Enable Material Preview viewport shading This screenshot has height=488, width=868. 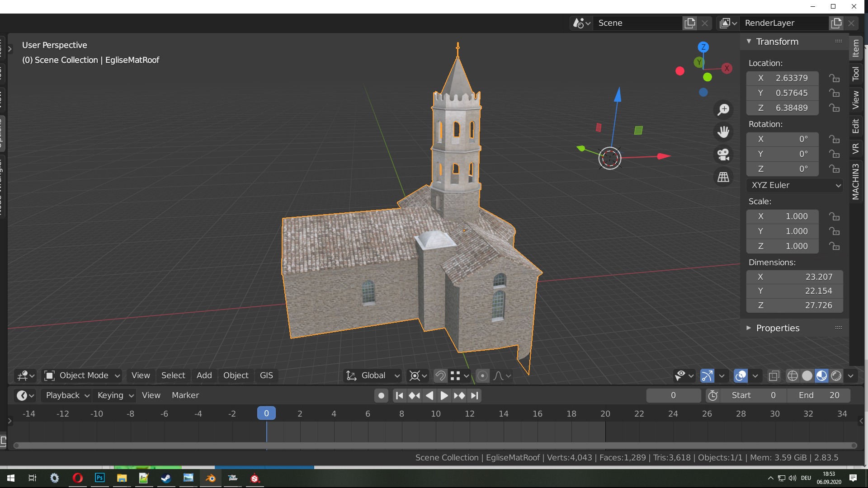click(821, 375)
